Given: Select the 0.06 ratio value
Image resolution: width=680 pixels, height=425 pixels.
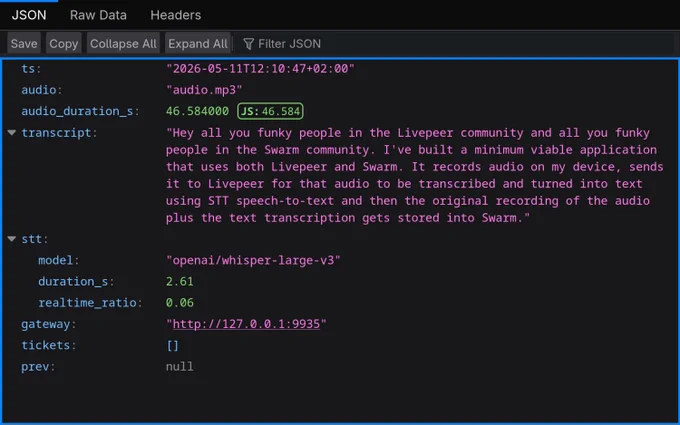Looking at the screenshot, I should pos(180,303).
